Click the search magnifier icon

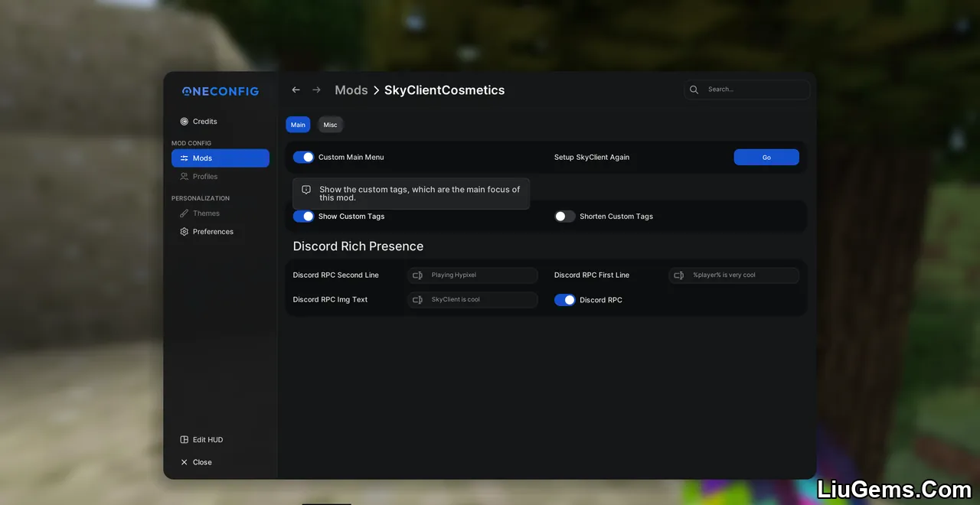point(694,90)
